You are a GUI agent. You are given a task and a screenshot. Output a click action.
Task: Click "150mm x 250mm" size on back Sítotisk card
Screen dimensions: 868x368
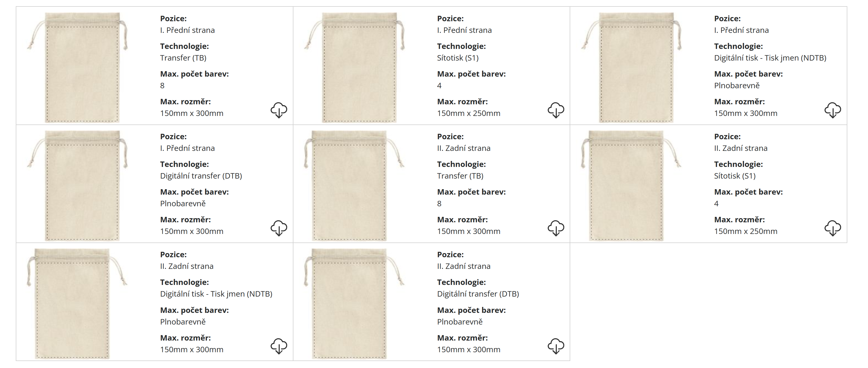point(745,231)
